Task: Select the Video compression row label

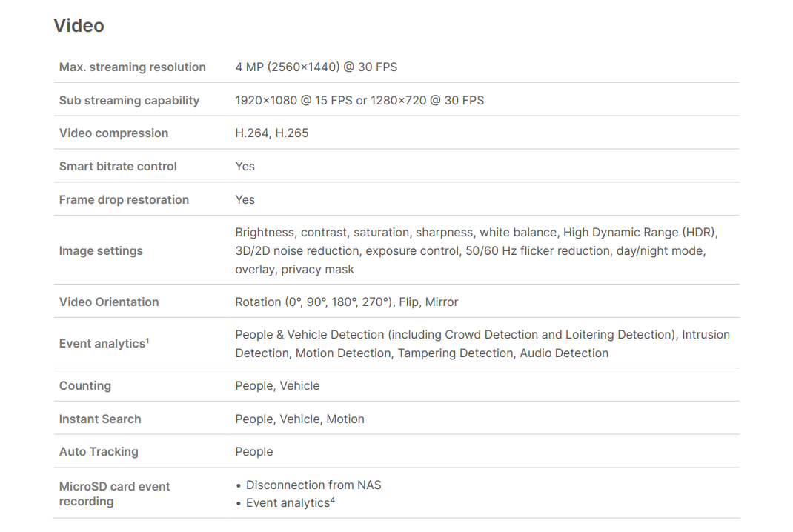Action: (x=113, y=133)
